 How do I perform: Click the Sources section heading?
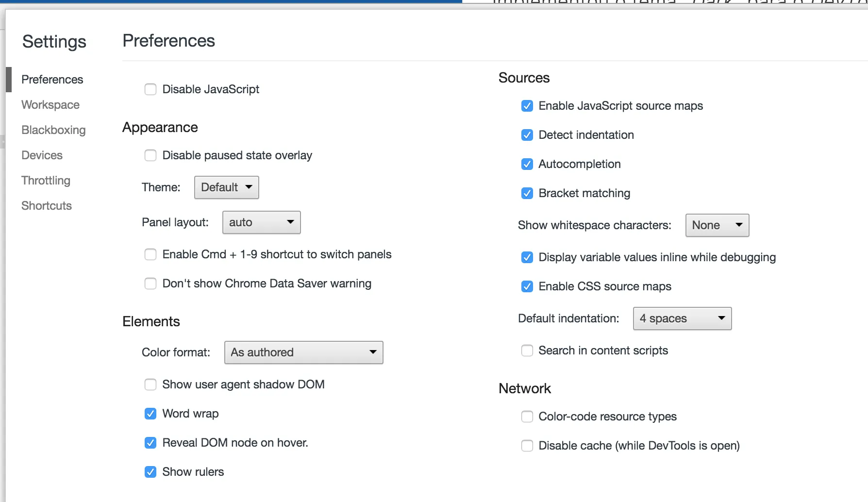point(524,78)
